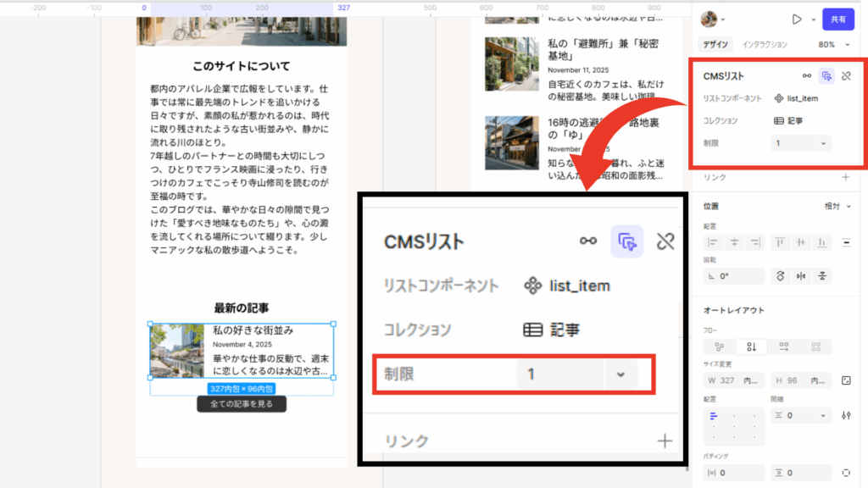This screenshot has width=868, height=488.
Task: Click the flip horizontal icon
Action: [801, 276]
